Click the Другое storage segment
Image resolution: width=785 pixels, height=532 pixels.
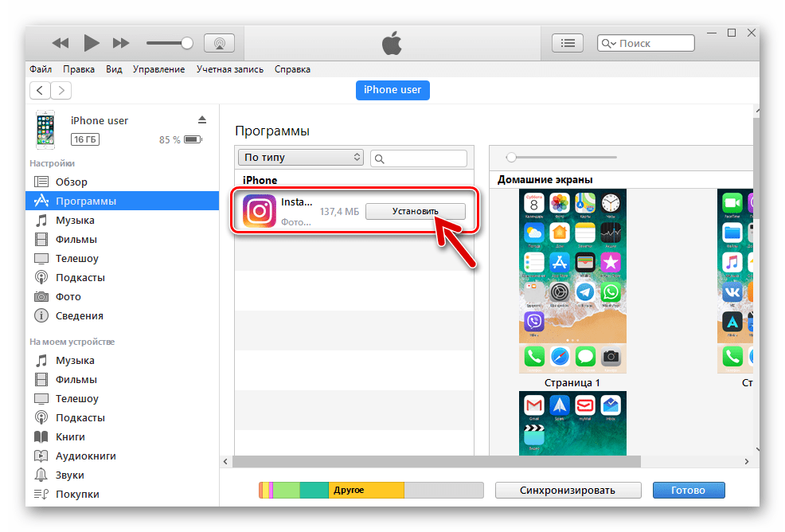[366, 490]
